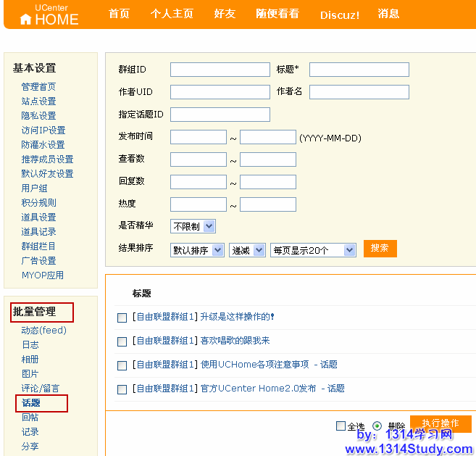Click the orange 搜索 button
This screenshot has height=456, width=476.
pyautogui.click(x=380, y=249)
